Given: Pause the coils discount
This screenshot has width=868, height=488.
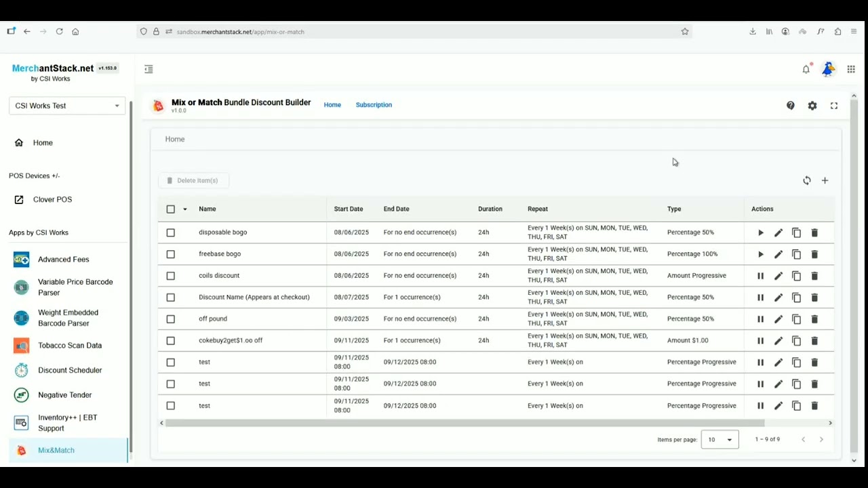Looking at the screenshot, I should pos(760,276).
